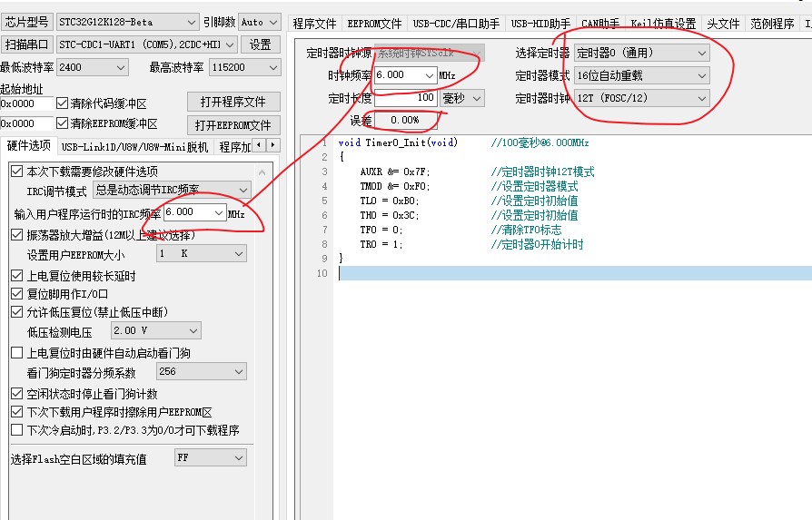The width and height of the screenshot is (812, 520).
Task: Select the EEPROM文件 tab
Action: 374,24
